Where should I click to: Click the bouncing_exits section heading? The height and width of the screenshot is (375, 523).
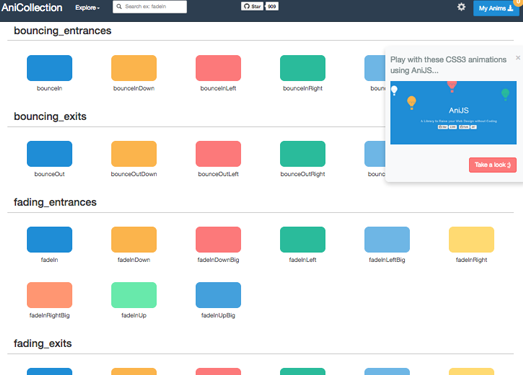point(50,116)
